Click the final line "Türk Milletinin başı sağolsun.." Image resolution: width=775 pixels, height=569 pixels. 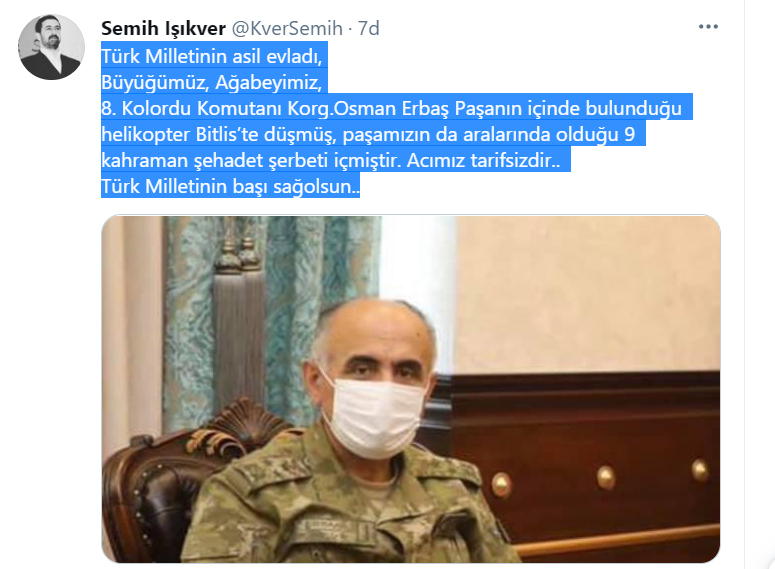230,187
